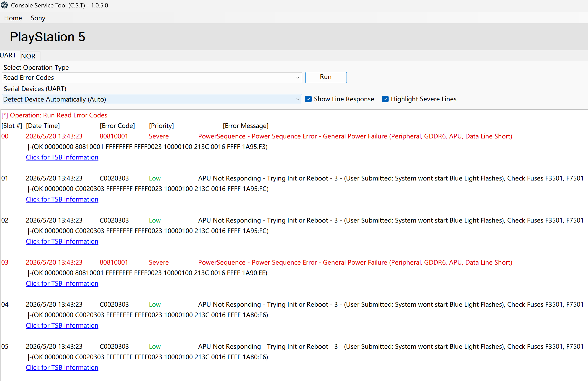Open TSB Information link for slot 04
This screenshot has height=381, width=588.
62,325
